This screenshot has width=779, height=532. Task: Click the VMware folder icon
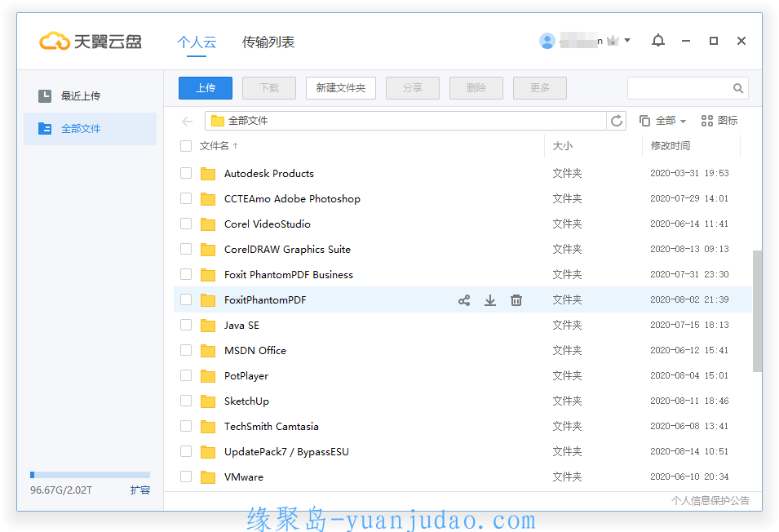tap(208, 477)
